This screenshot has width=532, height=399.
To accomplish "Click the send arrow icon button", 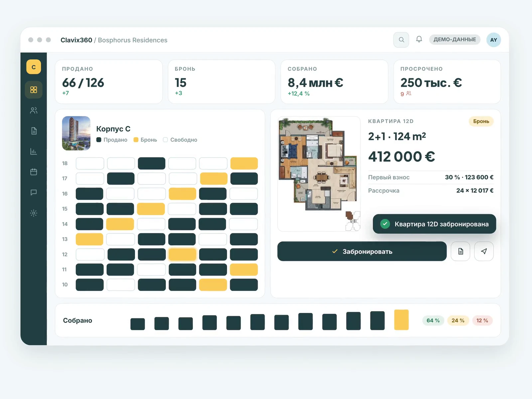I will tap(484, 251).
